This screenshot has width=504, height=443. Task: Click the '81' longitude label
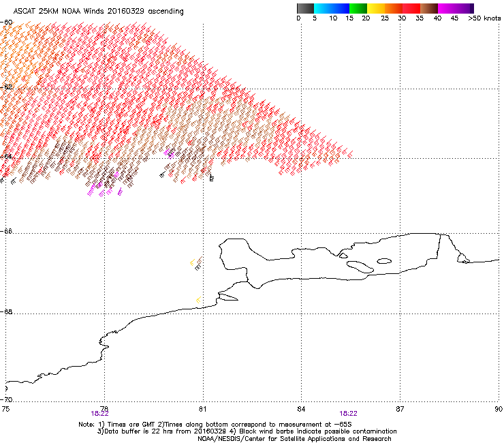point(202,409)
